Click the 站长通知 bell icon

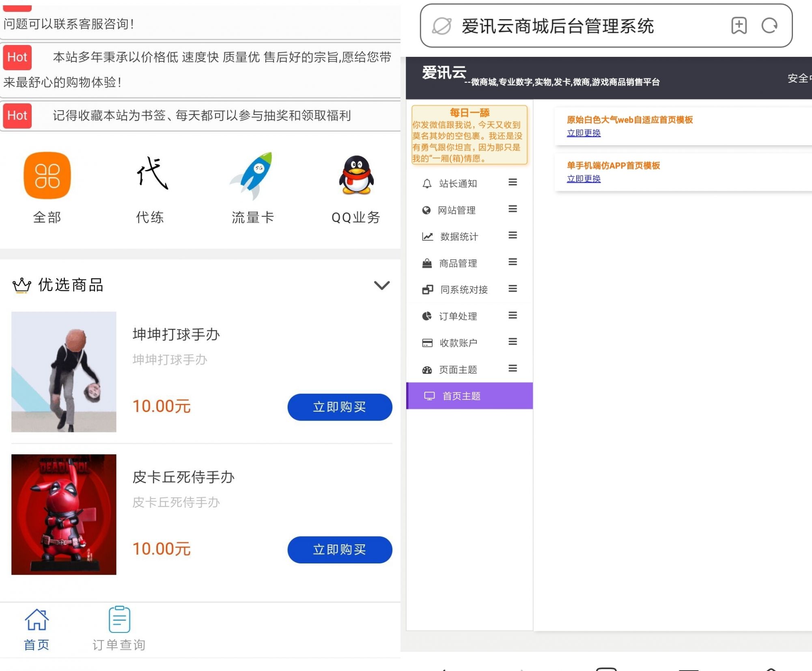pos(427,184)
